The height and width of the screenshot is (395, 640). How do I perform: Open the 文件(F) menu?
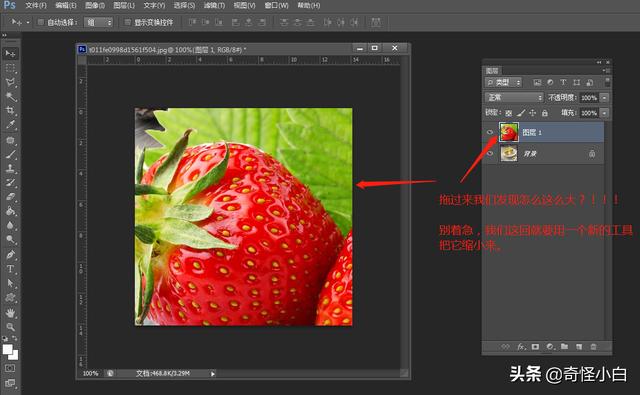(x=36, y=6)
